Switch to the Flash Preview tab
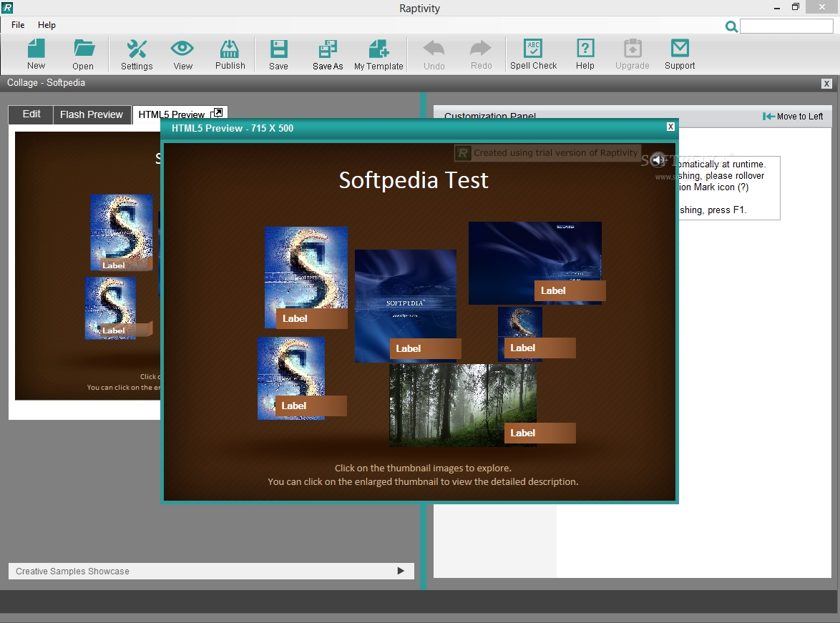The image size is (840, 623). tap(92, 114)
